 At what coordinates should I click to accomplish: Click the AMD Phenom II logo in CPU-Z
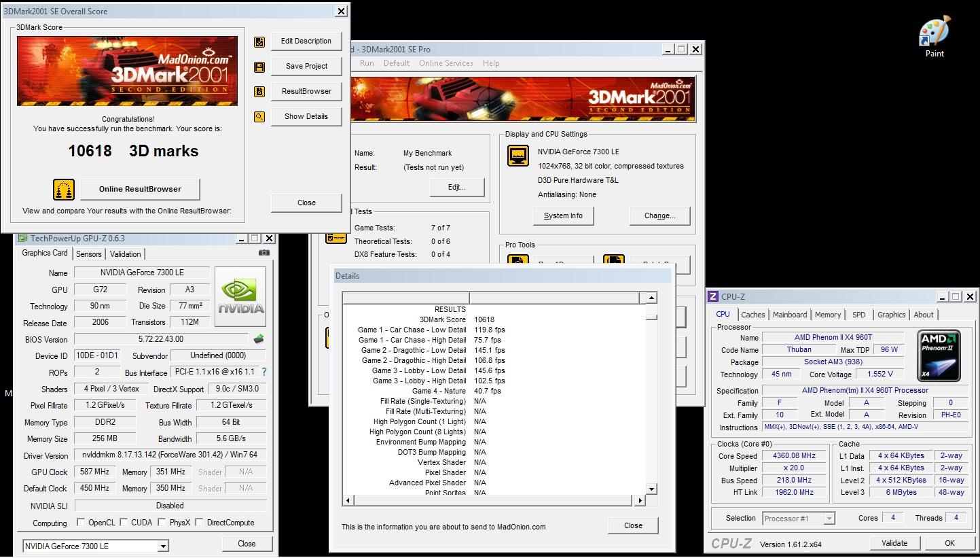(939, 356)
